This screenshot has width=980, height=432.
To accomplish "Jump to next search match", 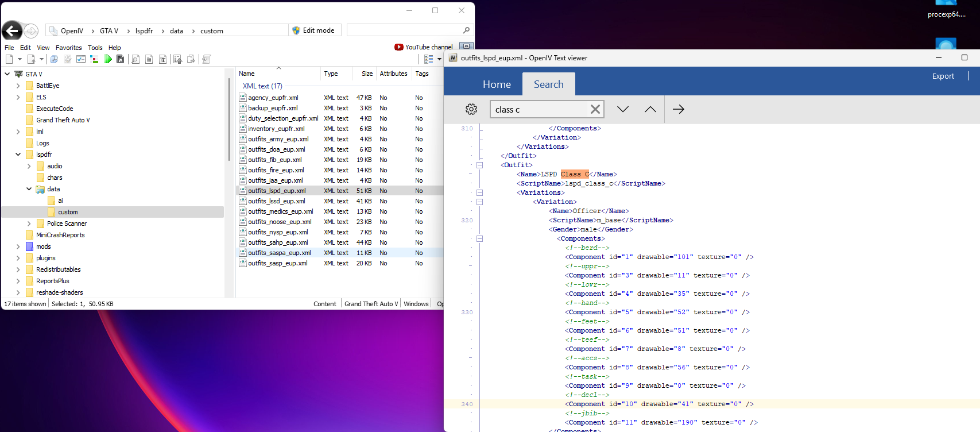I will [x=623, y=109].
